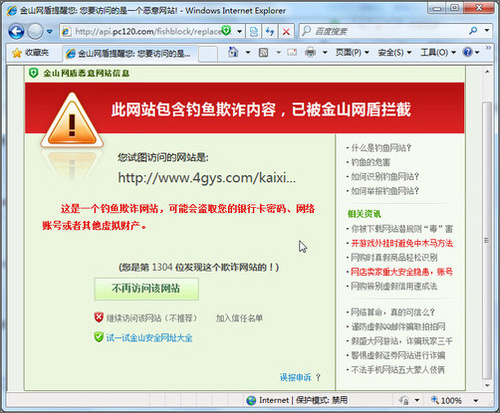Viewport: 500px width, 413px height.
Task: Click the green shield icon in address bar
Action: click(x=227, y=31)
